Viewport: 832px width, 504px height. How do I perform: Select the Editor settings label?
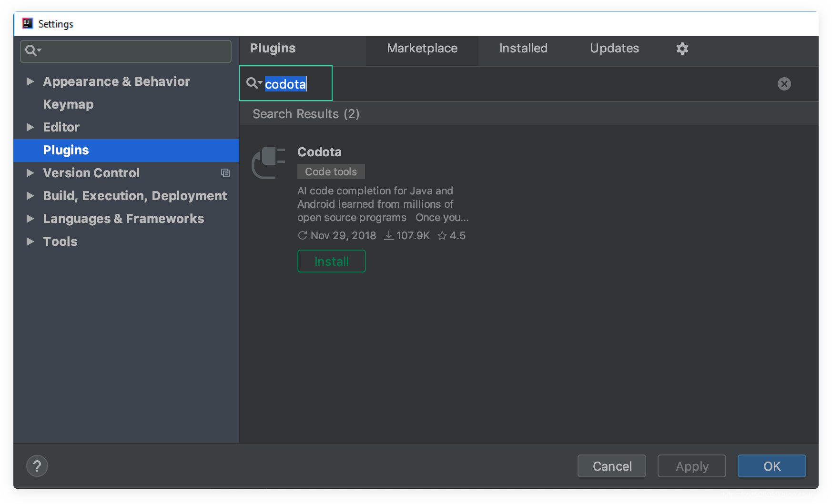click(x=61, y=127)
